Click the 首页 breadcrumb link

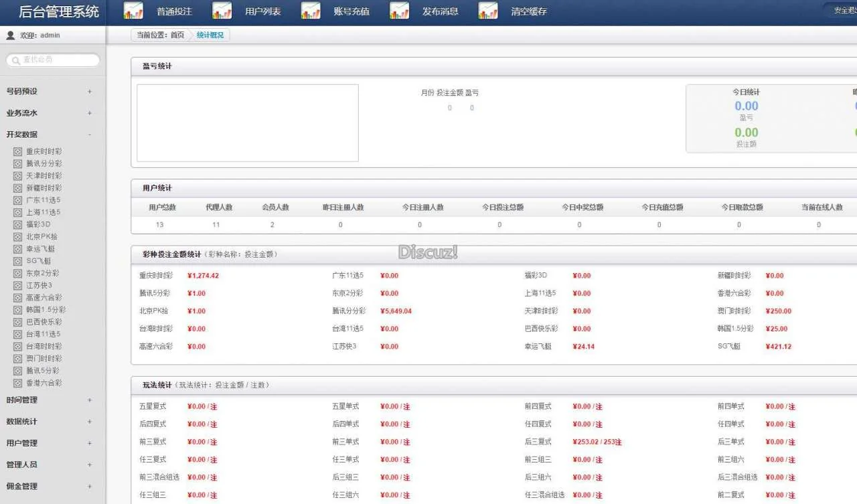pos(177,35)
